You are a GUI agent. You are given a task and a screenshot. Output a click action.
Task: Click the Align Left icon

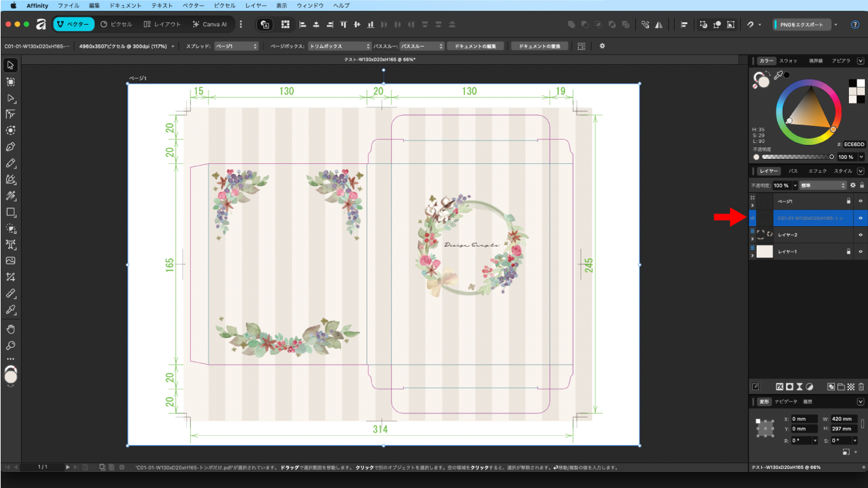[x=302, y=24]
